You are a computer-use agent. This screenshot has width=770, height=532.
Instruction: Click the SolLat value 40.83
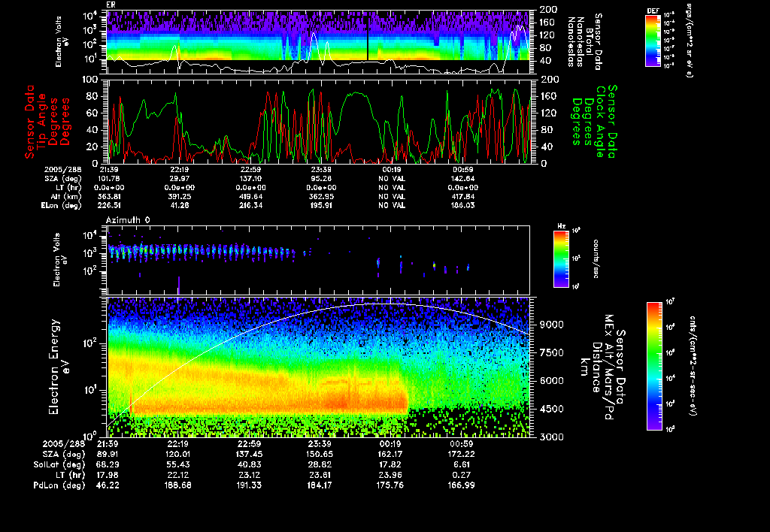point(248,464)
